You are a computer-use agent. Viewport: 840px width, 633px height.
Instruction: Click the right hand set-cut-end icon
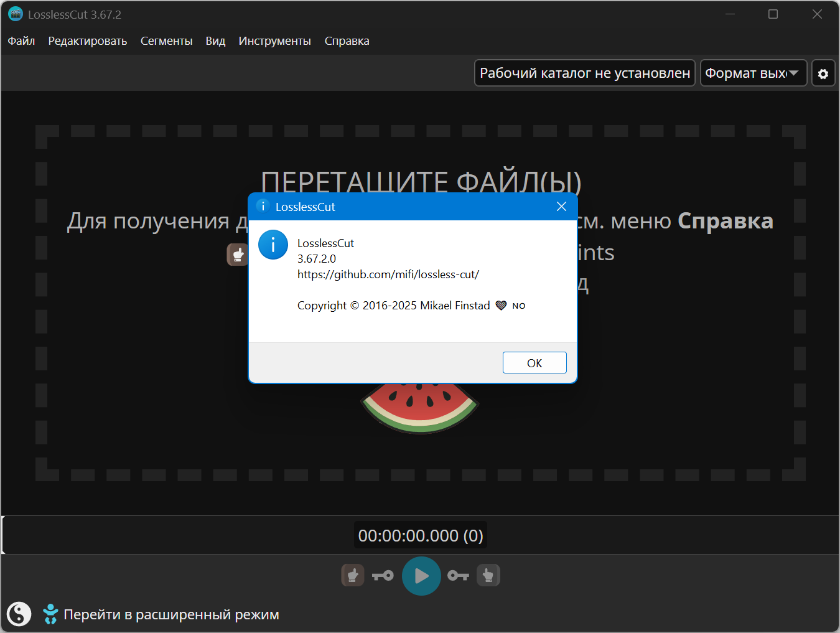click(488, 575)
